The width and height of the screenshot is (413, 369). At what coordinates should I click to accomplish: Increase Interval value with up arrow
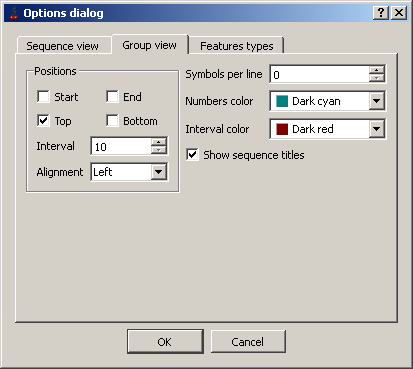[x=158, y=142]
